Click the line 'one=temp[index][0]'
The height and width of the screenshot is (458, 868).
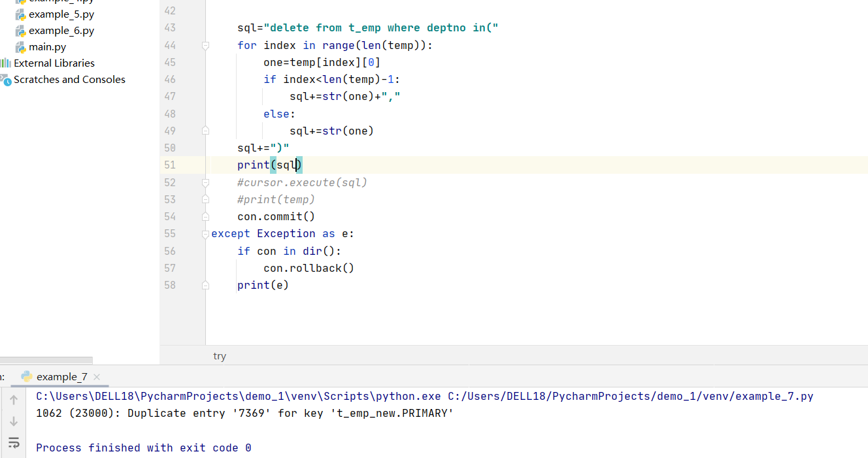pyautogui.click(x=322, y=63)
